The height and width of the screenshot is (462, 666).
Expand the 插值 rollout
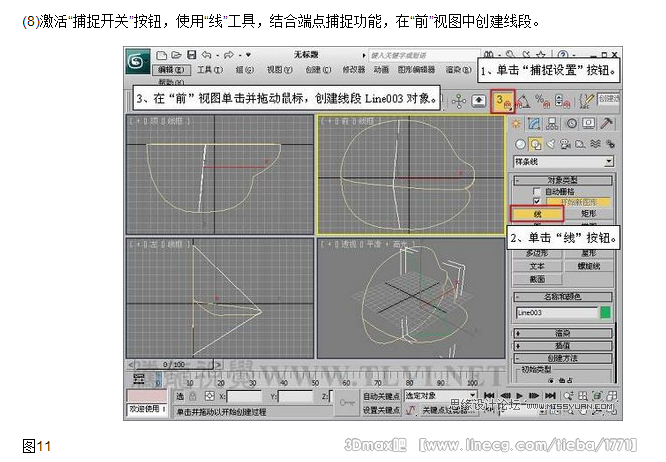[563, 346]
